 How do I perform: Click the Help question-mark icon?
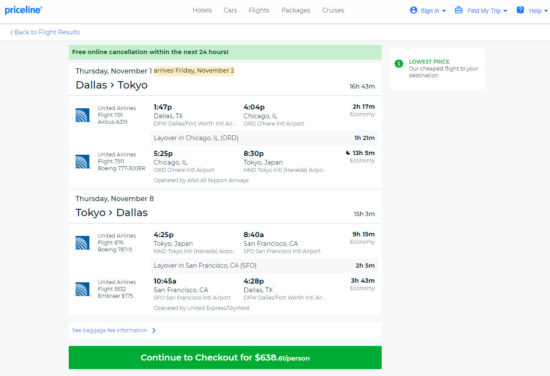coord(520,10)
